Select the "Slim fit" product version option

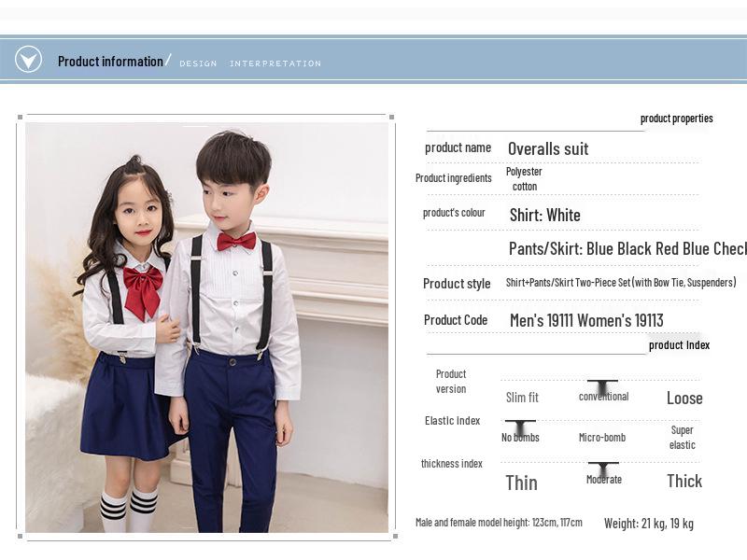[522, 398]
